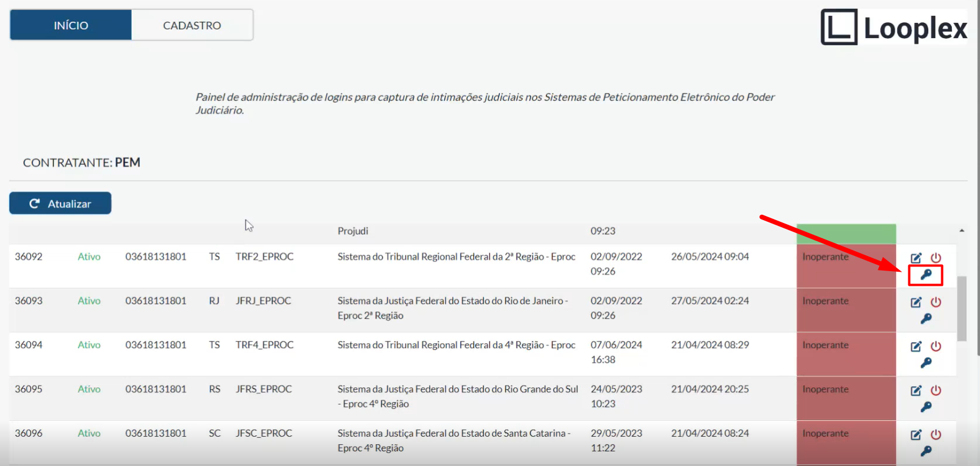This screenshot has width=980, height=466.
Task: Click the Looplex logo
Action: pos(894,28)
